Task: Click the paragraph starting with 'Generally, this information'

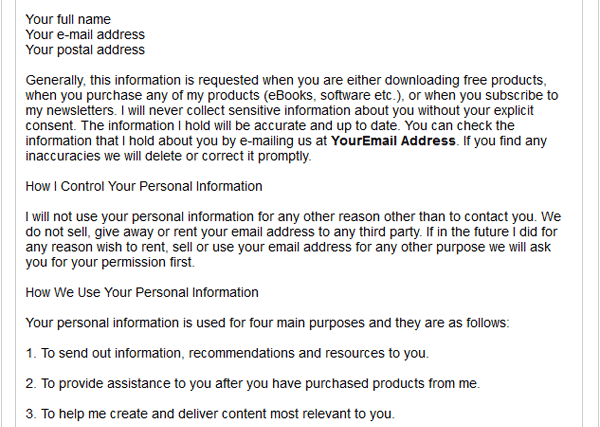Action: [292, 118]
